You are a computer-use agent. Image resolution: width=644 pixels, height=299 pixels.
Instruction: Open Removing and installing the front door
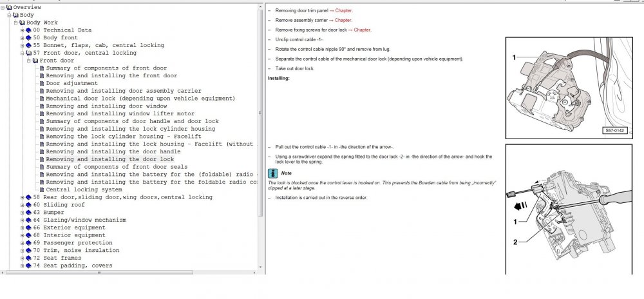(x=111, y=76)
